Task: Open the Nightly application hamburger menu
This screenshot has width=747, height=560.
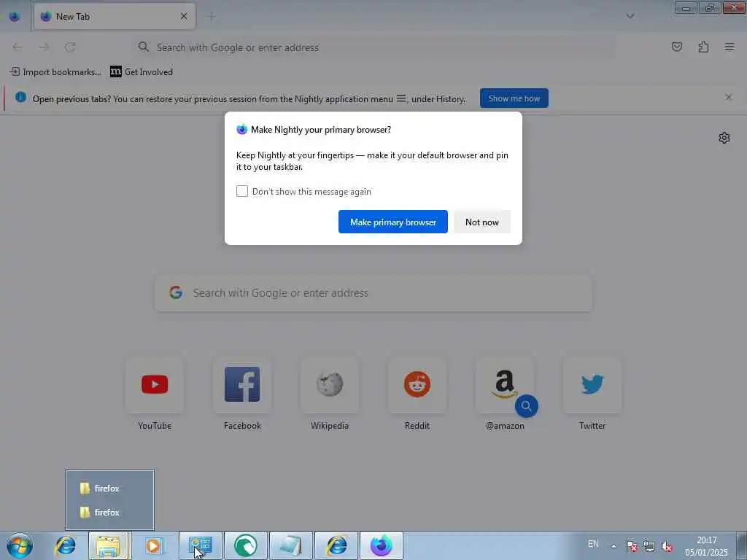Action: click(729, 47)
